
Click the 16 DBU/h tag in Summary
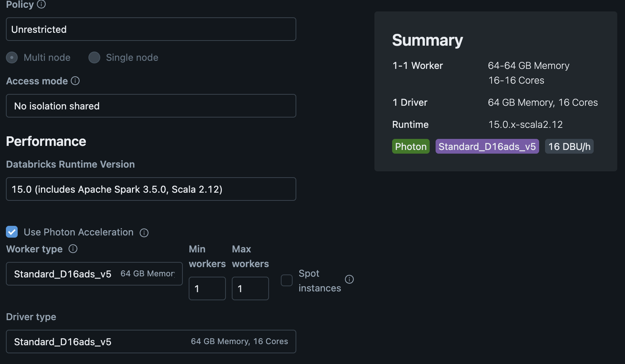point(569,146)
